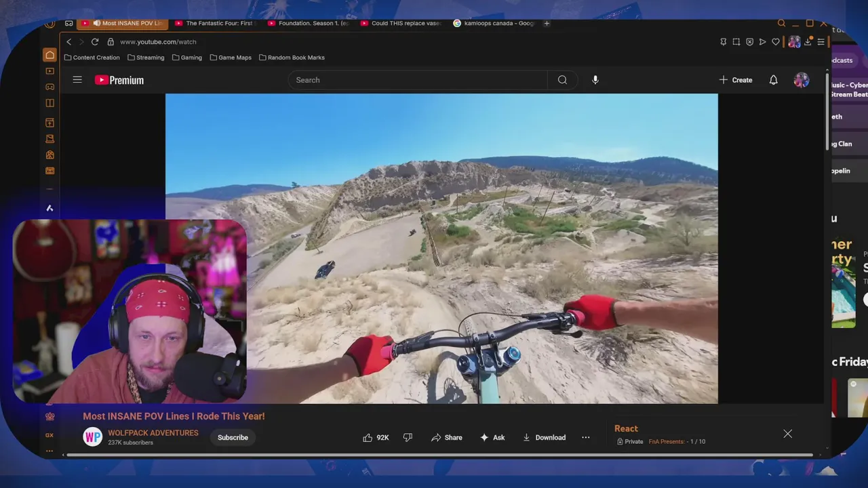Search tabs with the orange magnifier

coord(781,23)
